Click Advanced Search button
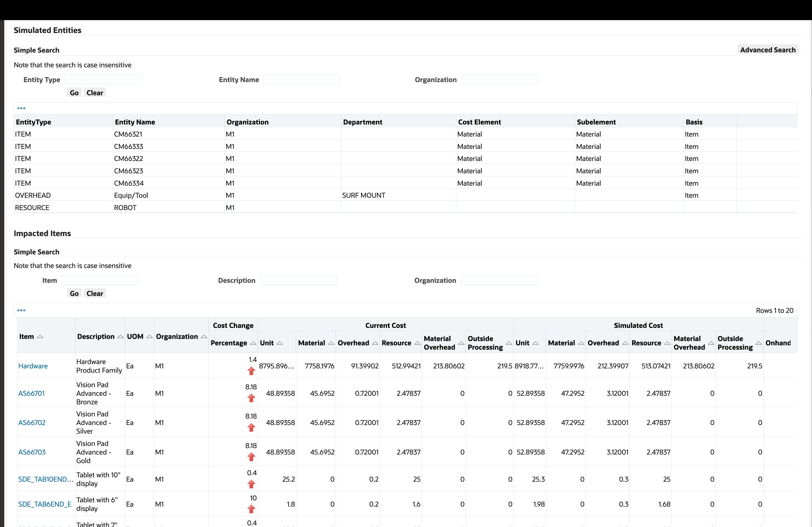 coord(768,50)
